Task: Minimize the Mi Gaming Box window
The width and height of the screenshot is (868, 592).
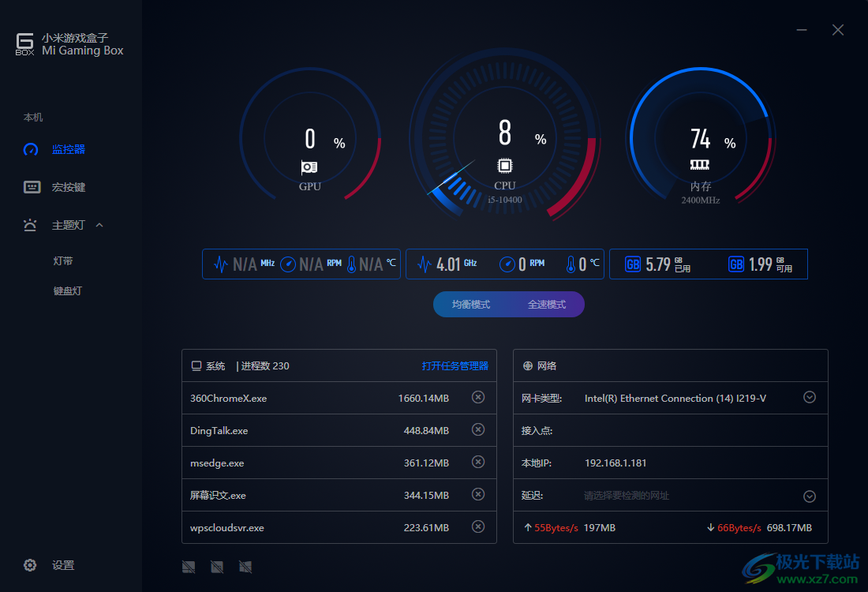Action: pyautogui.click(x=802, y=30)
